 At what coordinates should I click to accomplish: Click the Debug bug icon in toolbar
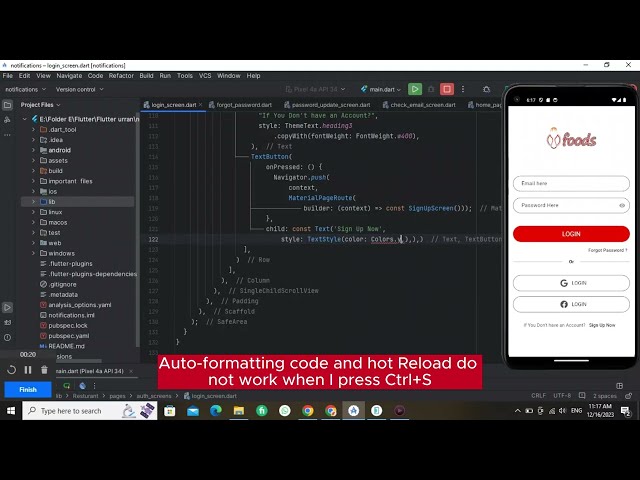[431, 89]
